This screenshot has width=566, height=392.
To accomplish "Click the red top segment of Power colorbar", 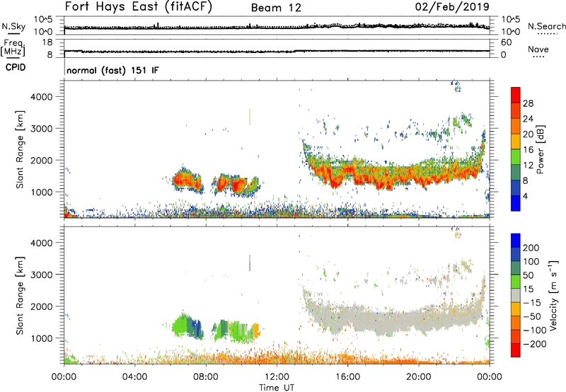I will [516, 95].
